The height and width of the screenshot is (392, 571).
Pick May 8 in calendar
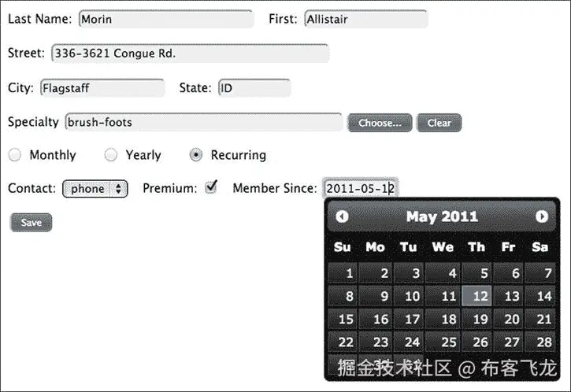click(x=343, y=296)
